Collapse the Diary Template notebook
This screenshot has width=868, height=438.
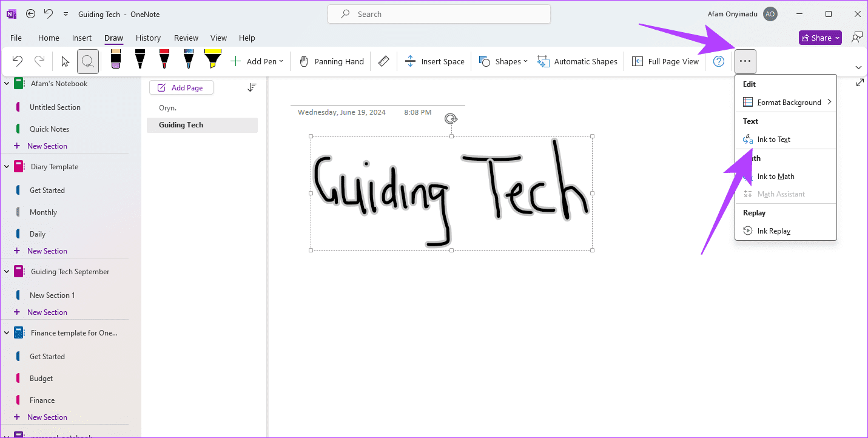[7, 166]
